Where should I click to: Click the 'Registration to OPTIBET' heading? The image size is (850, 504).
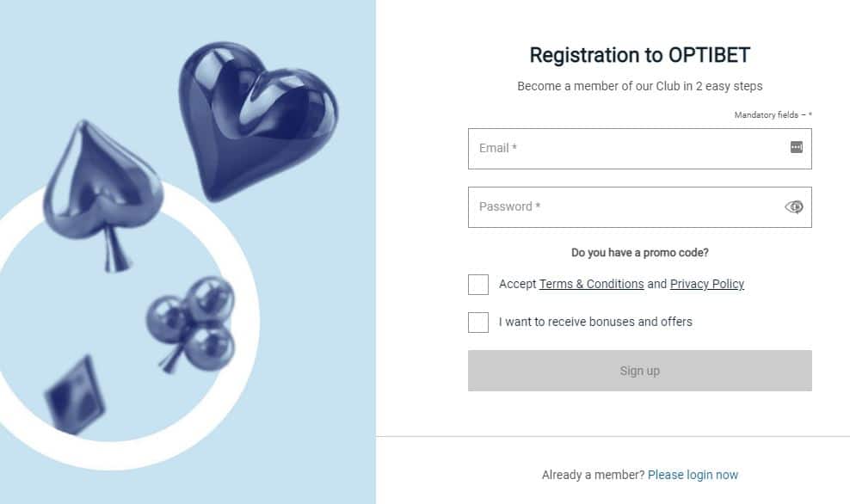point(639,55)
